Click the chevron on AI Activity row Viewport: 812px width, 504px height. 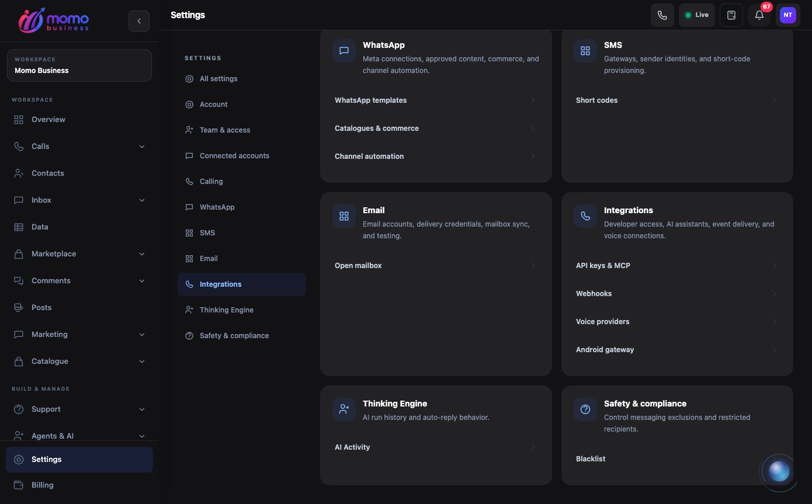533,447
